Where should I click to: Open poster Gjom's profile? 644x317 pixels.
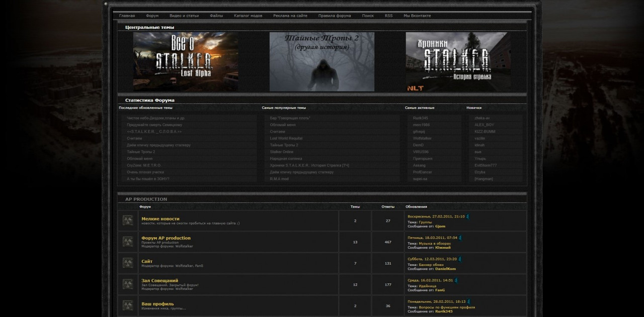pos(440,226)
